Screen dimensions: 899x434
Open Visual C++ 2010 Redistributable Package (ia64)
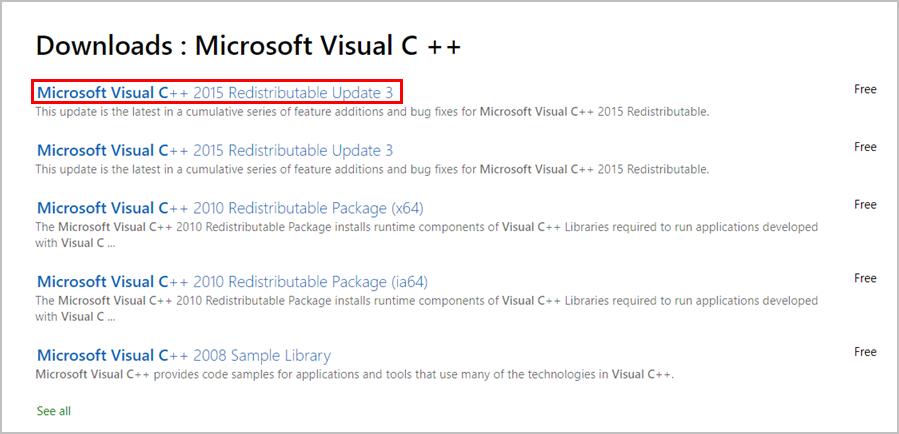pyautogui.click(x=232, y=282)
